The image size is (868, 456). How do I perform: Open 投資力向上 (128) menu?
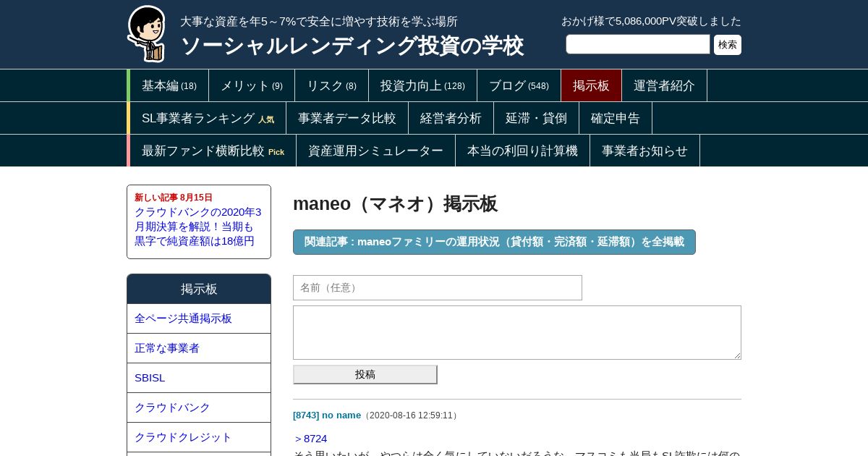coord(422,85)
